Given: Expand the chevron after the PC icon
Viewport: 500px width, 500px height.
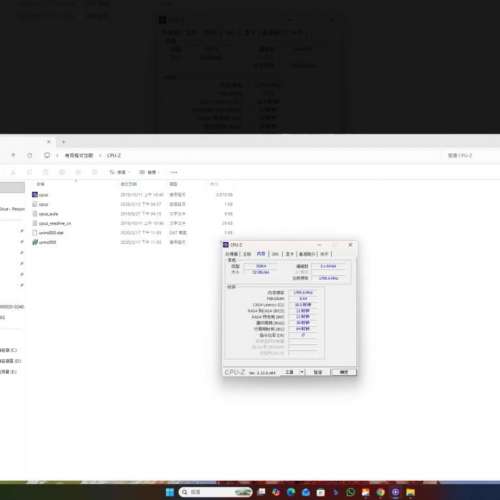Looking at the screenshot, I should tap(57, 155).
